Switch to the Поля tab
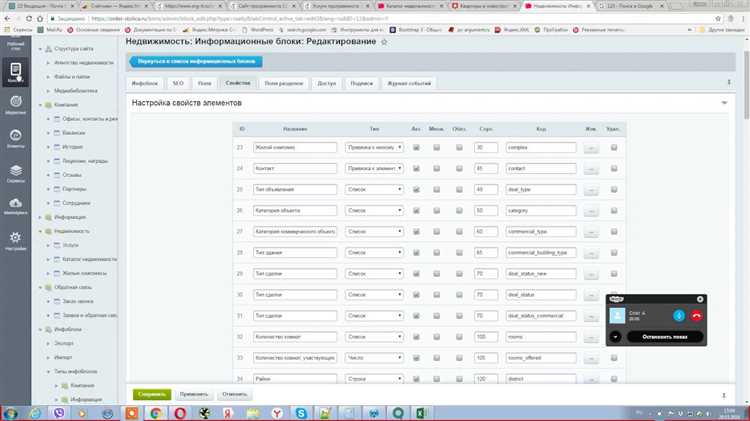 [204, 83]
